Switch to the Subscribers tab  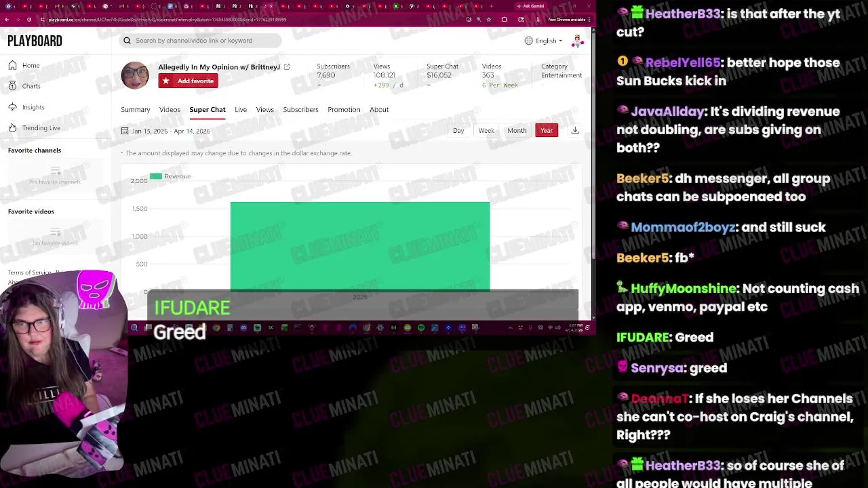click(300, 110)
